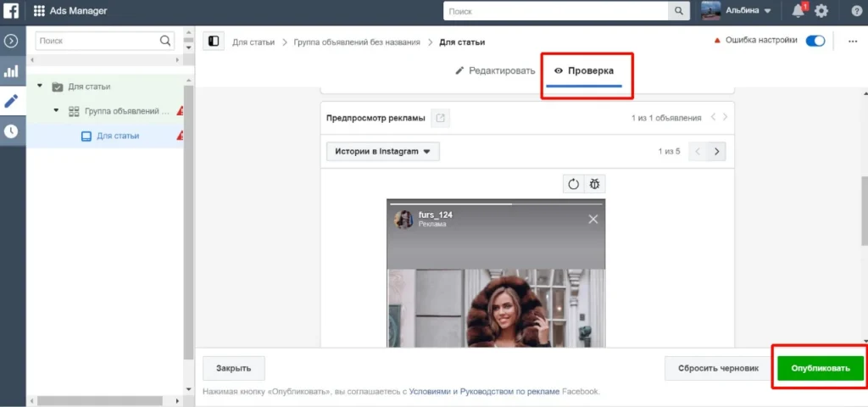Open Альбина account dropdown

tap(748, 10)
